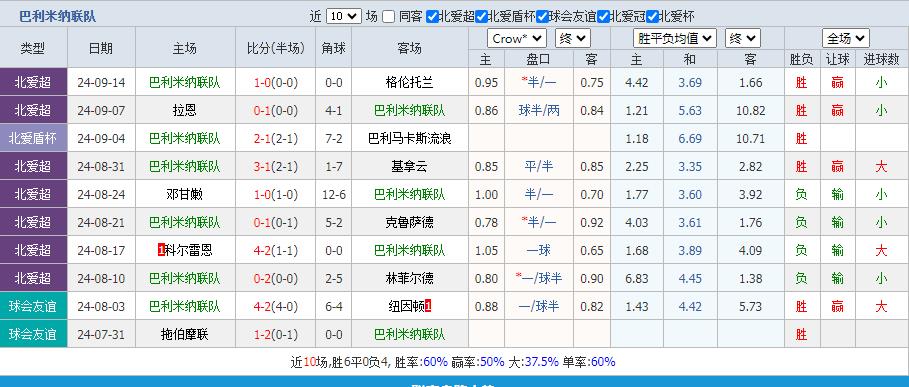Click the red card marker beside 纽因顿
This screenshot has height=387, width=909.
[x=428, y=306]
